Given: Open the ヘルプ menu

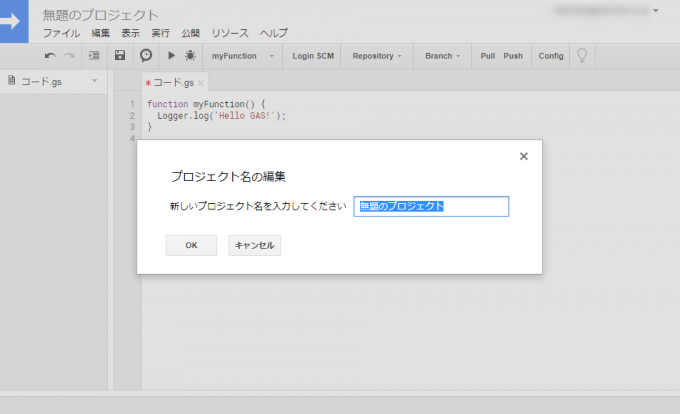Looking at the screenshot, I should pos(274,33).
